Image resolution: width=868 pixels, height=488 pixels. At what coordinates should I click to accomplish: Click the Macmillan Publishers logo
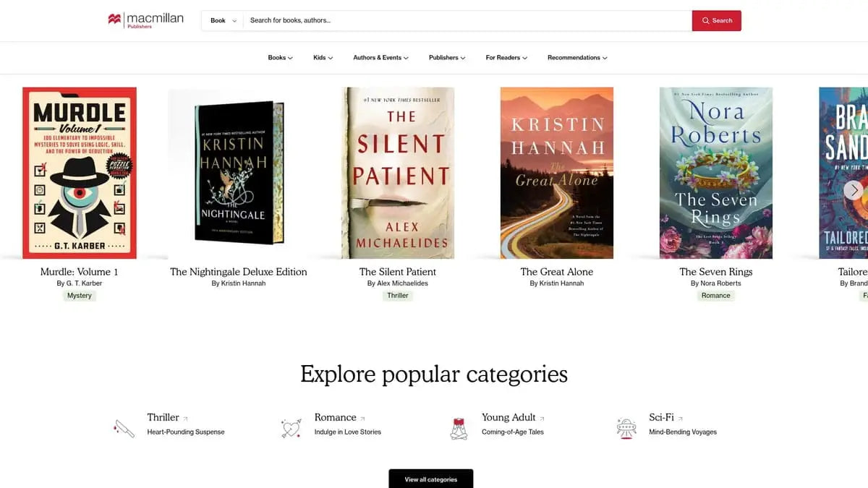(145, 20)
